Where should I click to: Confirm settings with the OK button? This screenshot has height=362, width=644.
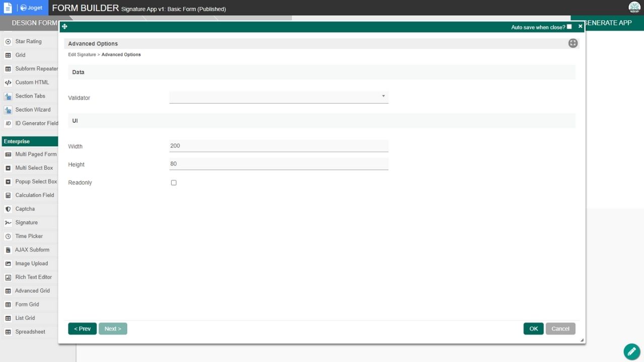[533, 329]
